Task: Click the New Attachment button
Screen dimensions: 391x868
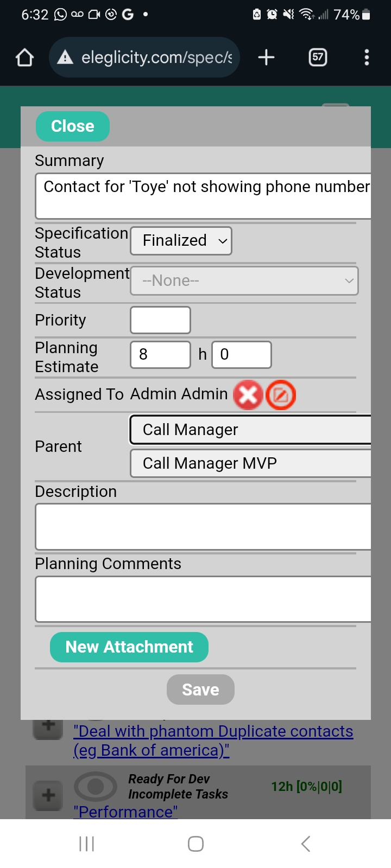Action: point(129,647)
